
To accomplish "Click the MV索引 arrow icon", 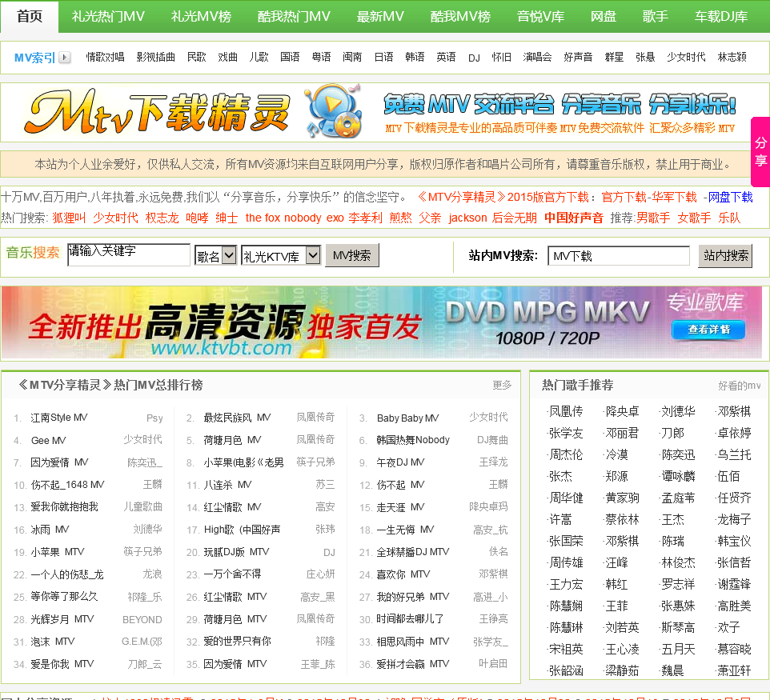I will pyautogui.click(x=64, y=58).
